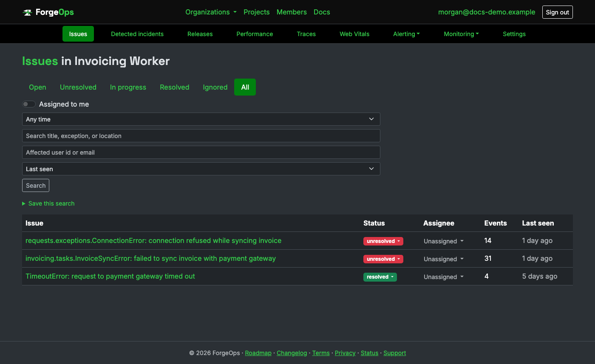Viewport: 595px width, 364px height.
Task: Click the ForgeOps logo icon
Action: 27,12
